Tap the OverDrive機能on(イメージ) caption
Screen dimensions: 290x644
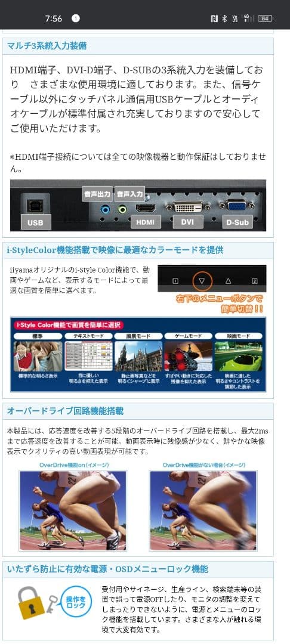pos(73,465)
